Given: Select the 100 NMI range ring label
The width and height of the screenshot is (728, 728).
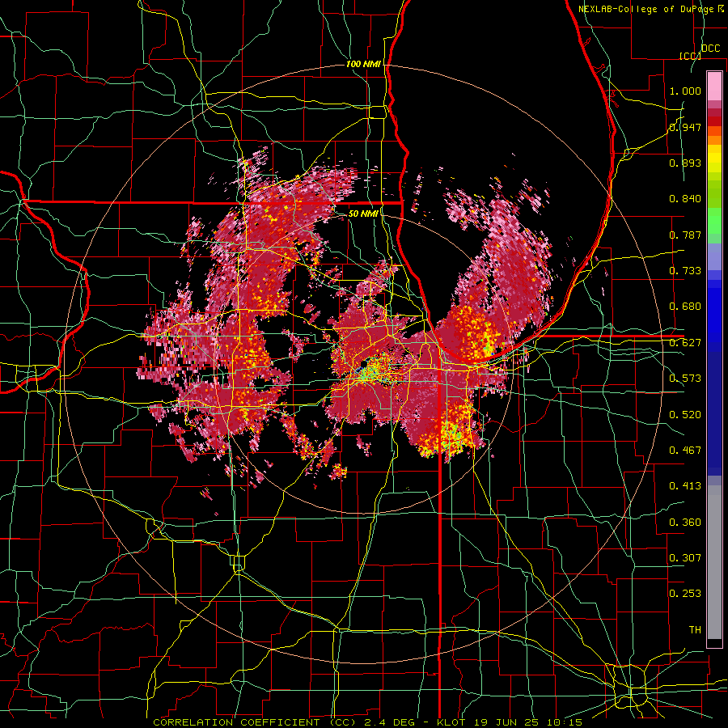Looking at the screenshot, I should (x=363, y=64).
